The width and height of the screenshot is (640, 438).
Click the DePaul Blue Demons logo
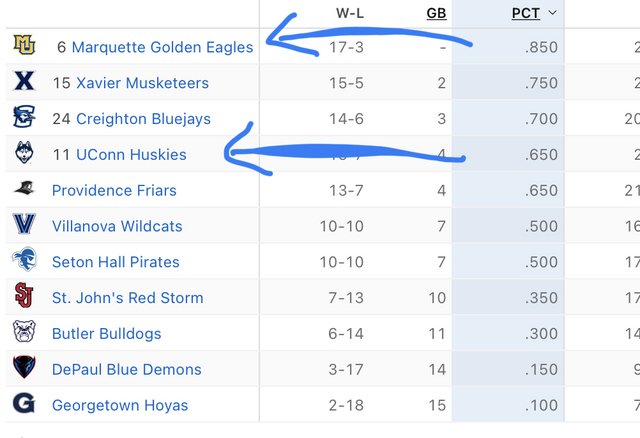pos(24,367)
